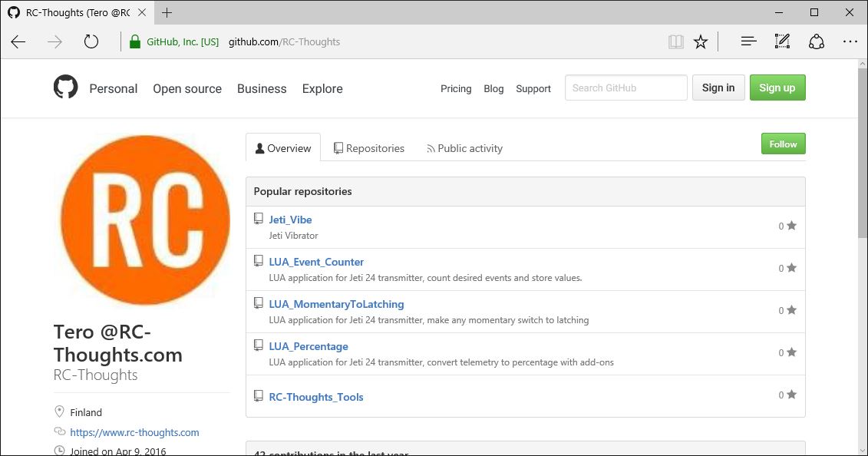This screenshot has height=456, width=868.
Task: Open the Public activity tab
Action: 464,148
